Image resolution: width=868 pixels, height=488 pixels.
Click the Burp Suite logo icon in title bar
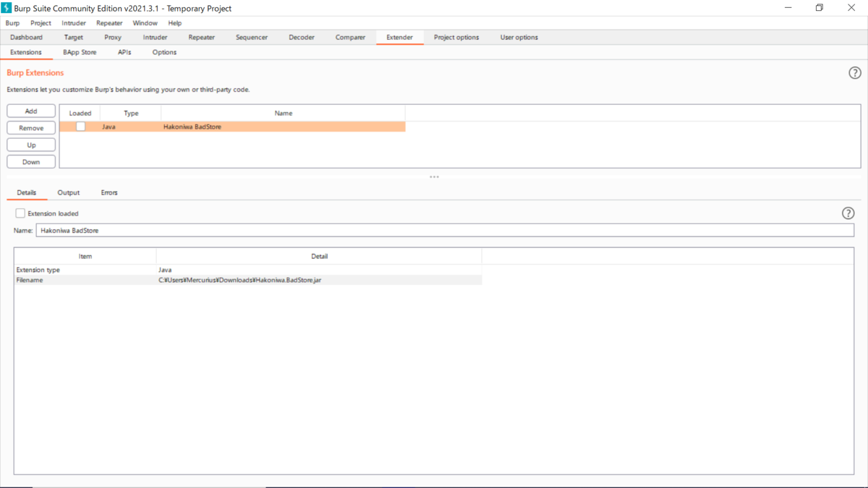pos(7,8)
